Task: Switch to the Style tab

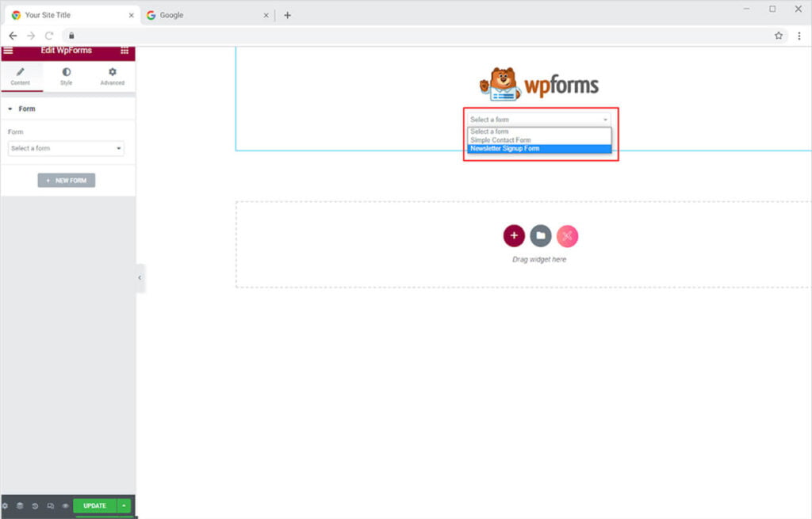Action: click(x=66, y=76)
